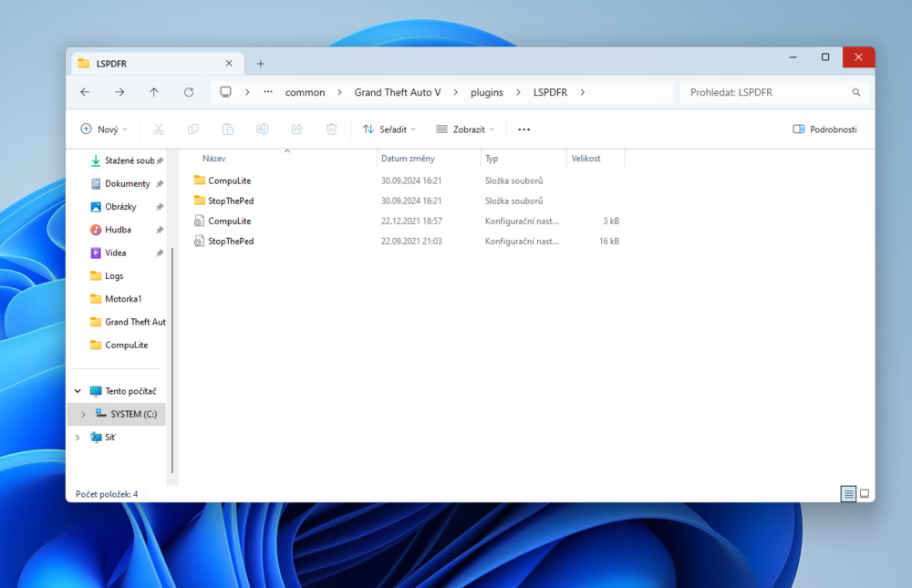
Task: Open the Grand Theft Auto V breadcrumb
Action: (399, 91)
